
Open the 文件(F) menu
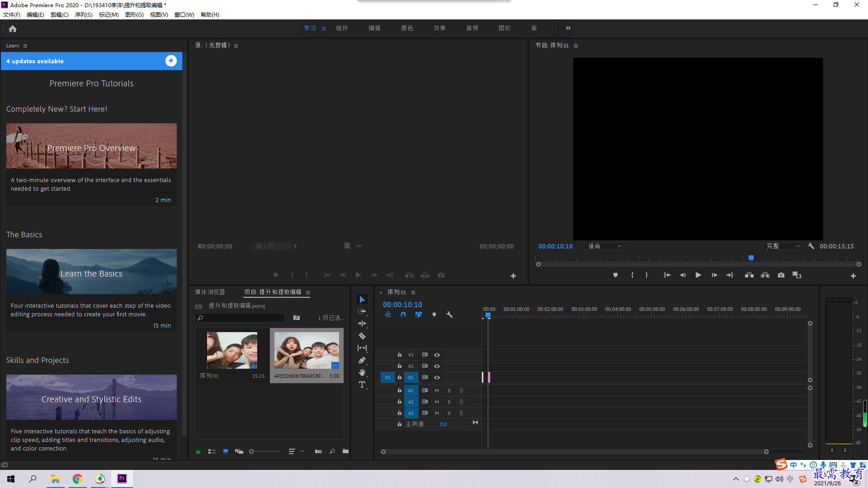pos(12,15)
